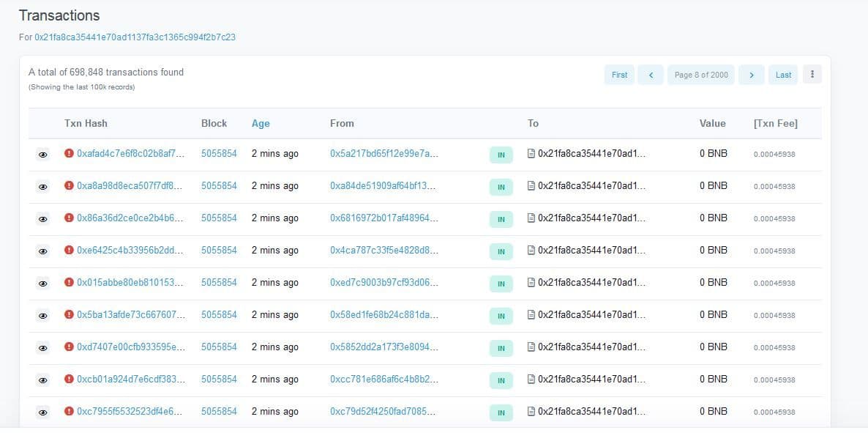Open the three-dot options menu
Viewport: 868px width, 433px height.
(812, 74)
